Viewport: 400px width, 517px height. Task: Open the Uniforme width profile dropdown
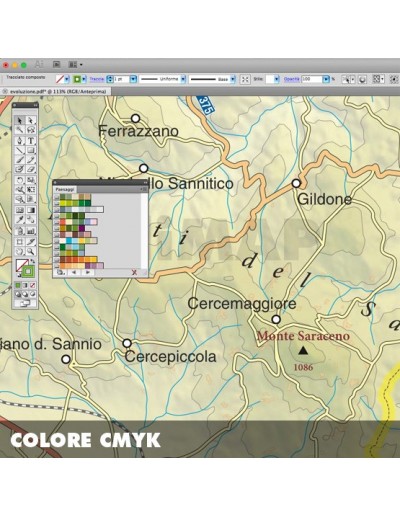click(183, 79)
